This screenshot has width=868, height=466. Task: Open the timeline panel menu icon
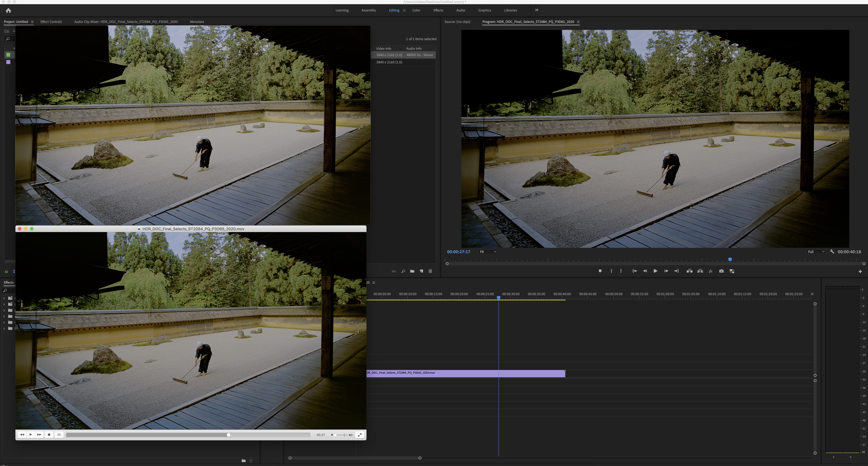(374, 283)
